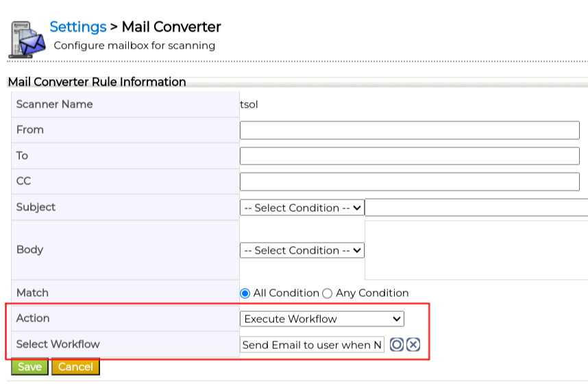
Task: Click the tsol scanner name value
Action: (x=249, y=104)
